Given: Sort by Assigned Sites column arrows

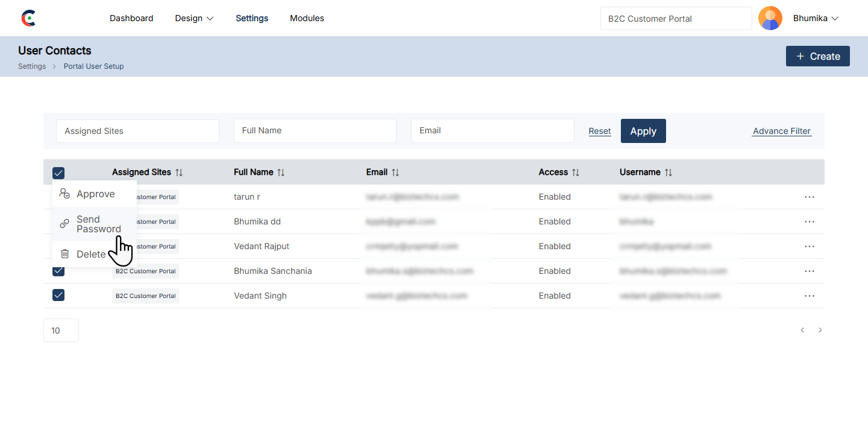Looking at the screenshot, I should pos(179,173).
